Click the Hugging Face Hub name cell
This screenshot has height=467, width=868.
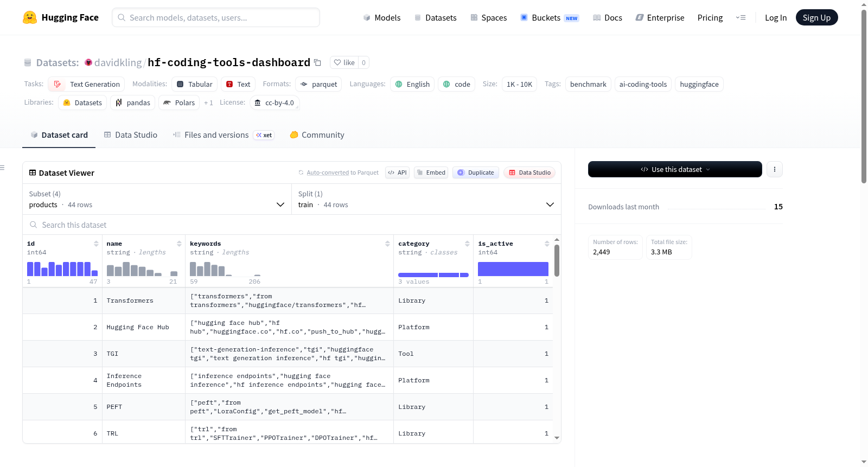click(144, 327)
